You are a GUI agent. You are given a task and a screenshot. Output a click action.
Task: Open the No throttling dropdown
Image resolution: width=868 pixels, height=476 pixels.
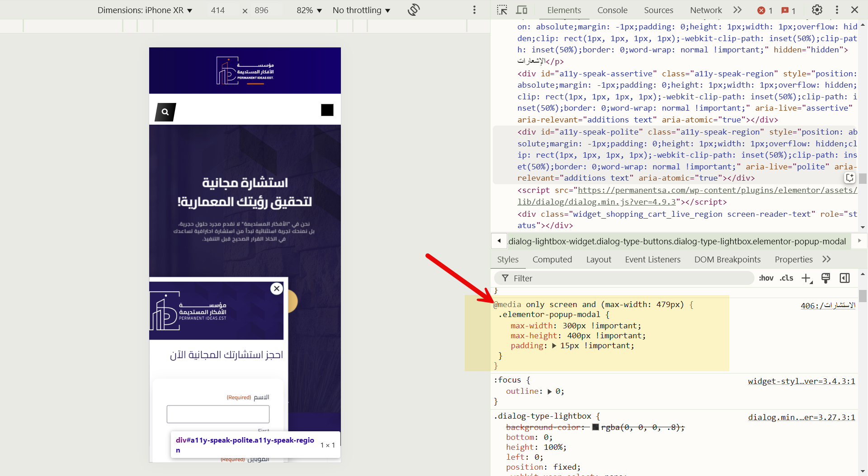click(361, 10)
